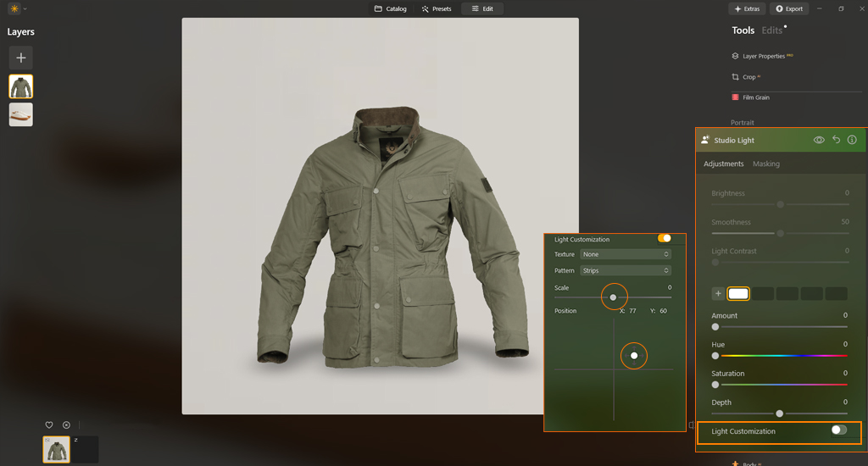
Task: Open the Extras menu
Action: click(747, 8)
